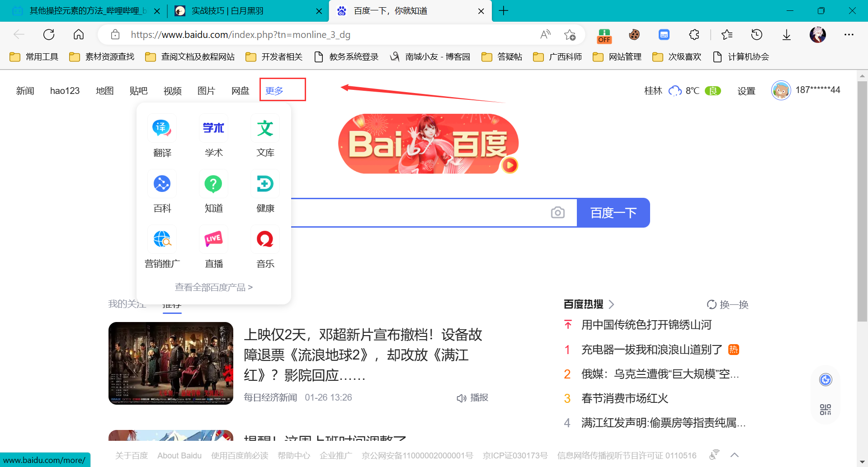
Task: Open the downloads icon
Action: pos(787,34)
